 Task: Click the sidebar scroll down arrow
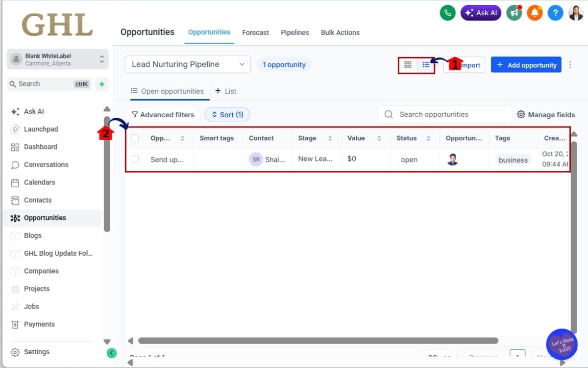pyautogui.click(x=107, y=342)
